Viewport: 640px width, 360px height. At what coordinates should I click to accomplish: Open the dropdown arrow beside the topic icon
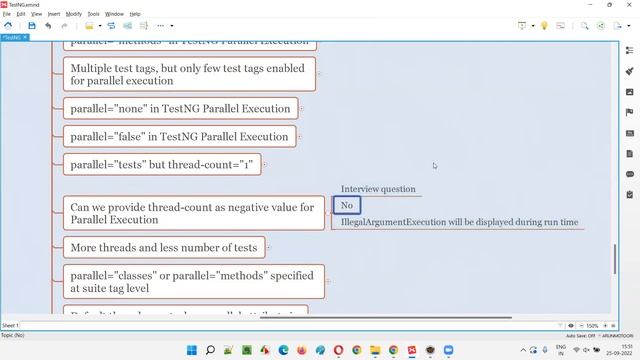[100, 26]
